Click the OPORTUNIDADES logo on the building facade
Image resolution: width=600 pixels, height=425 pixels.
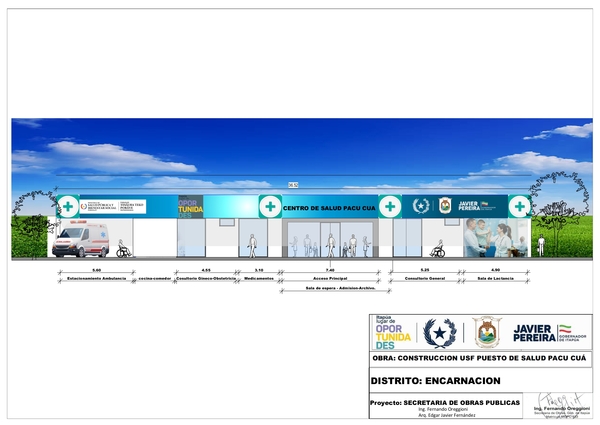tap(191, 207)
